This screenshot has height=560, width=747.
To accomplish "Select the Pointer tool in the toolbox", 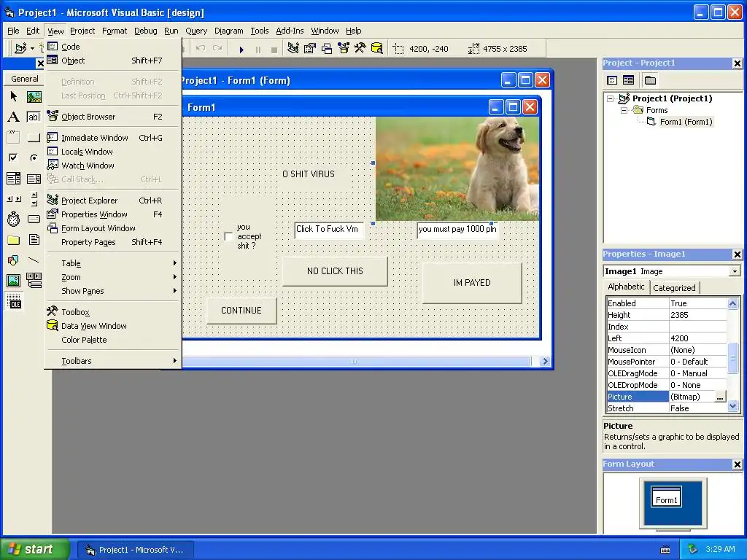I will pyautogui.click(x=13, y=97).
